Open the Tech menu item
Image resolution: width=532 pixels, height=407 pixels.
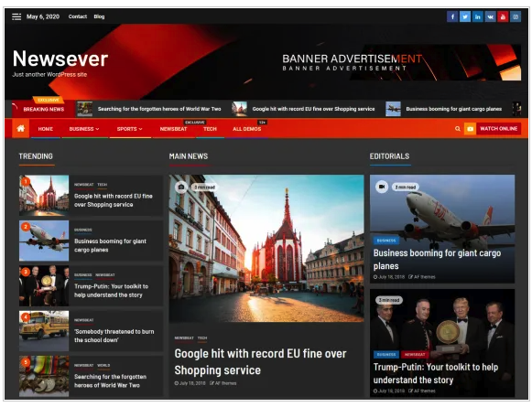point(210,129)
